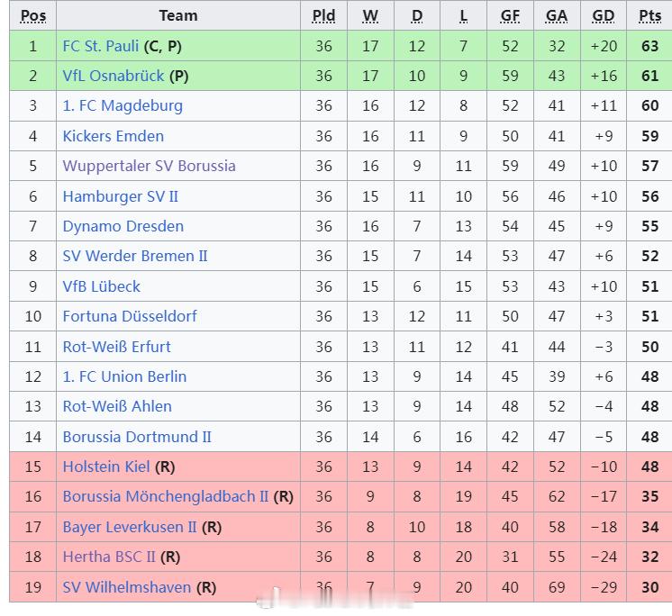Open the 1. FC Union Berlin link
The height and width of the screenshot is (616, 672).
tap(124, 377)
